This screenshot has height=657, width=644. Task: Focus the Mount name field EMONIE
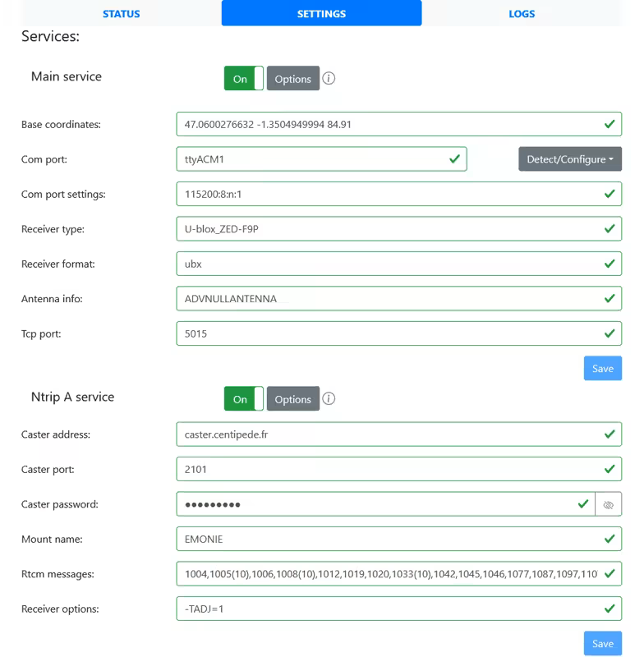click(x=386, y=539)
